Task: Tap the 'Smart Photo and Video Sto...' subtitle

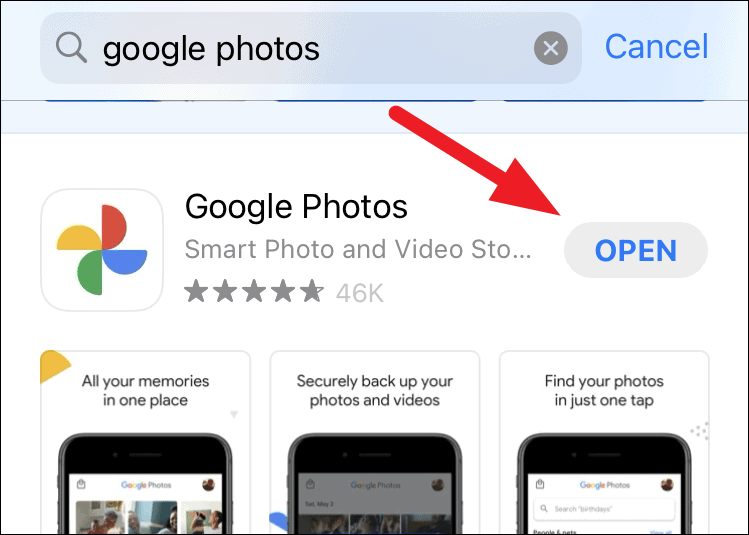Action: 358,249
